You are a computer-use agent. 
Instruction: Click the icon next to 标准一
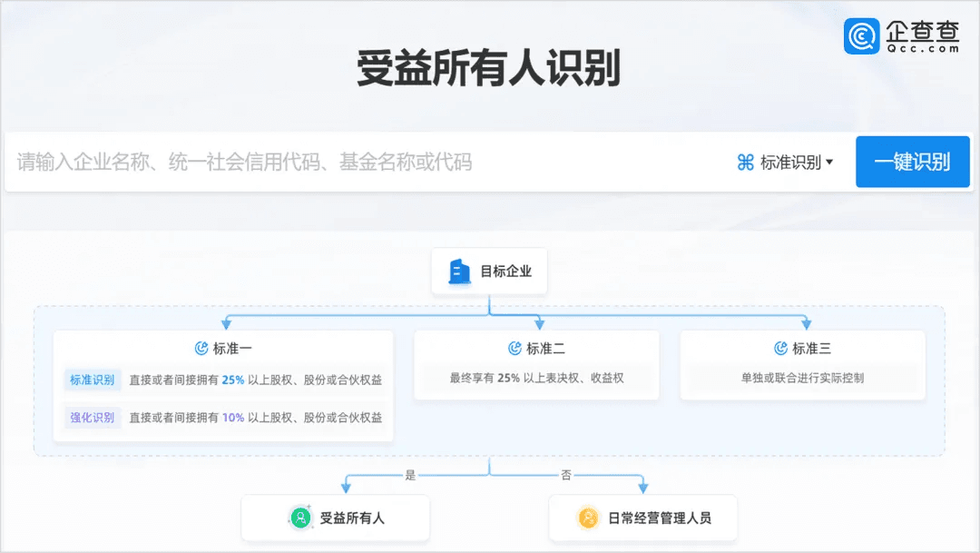(201, 349)
